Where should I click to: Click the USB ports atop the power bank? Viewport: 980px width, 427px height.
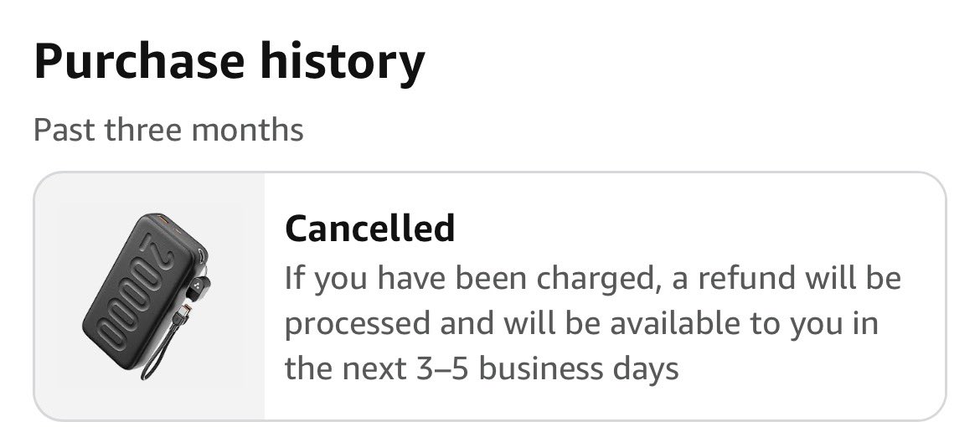(172, 223)
